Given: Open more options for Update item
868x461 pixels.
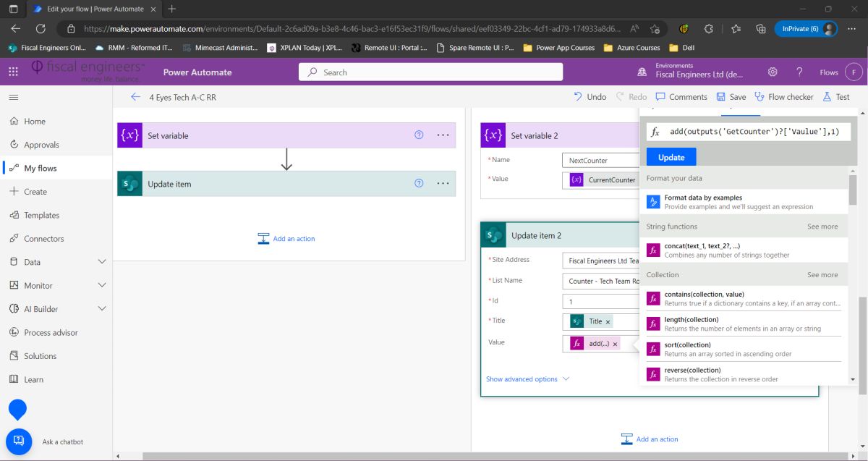Looking at the screenshot, I should [x=443, y=184].
